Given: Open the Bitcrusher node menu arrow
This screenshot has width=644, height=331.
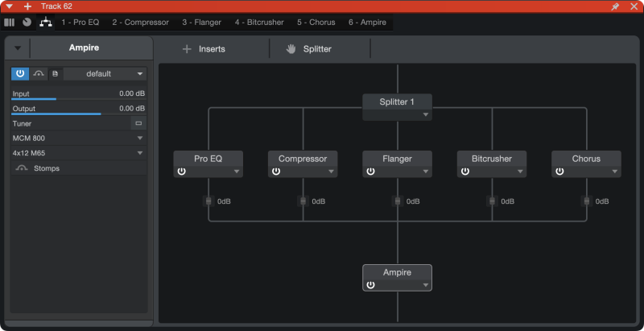Looking at the screenshot, I should 520,172.
